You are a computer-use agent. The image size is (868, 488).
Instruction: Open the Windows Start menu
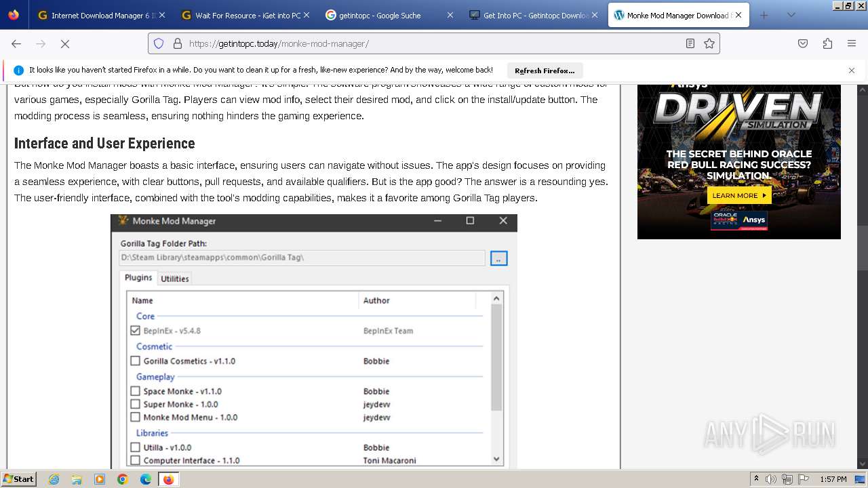[x=18, y=479]
